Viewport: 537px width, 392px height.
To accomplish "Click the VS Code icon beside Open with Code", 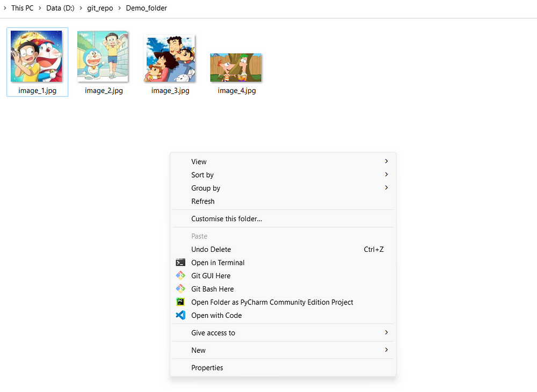I will 180,315.
